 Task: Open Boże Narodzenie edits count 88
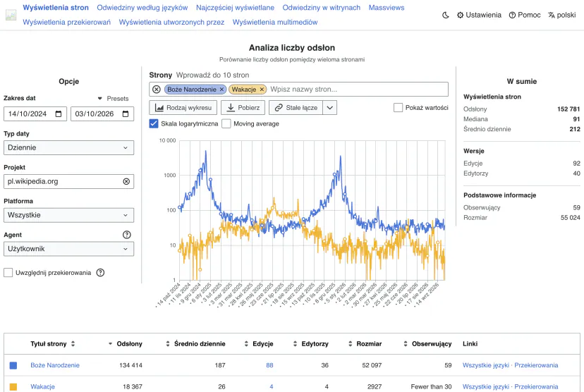(269, 365)
